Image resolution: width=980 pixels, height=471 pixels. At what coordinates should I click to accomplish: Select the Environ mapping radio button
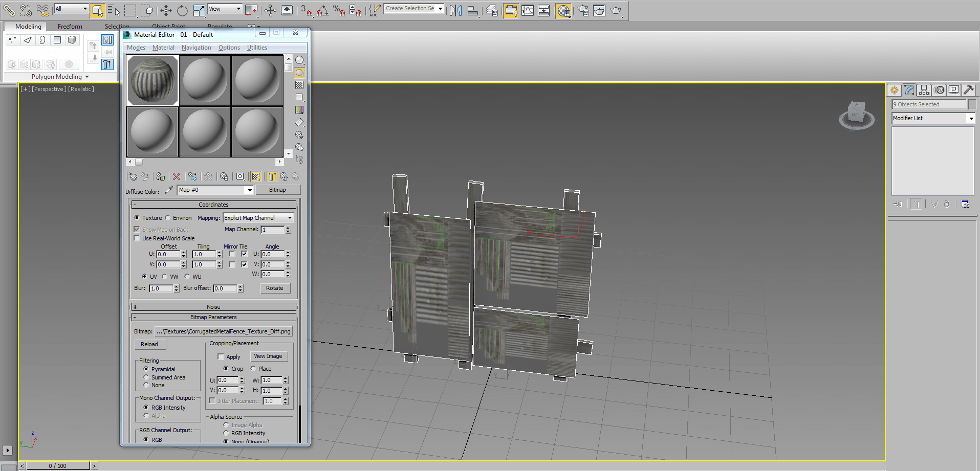click(168, 218)
